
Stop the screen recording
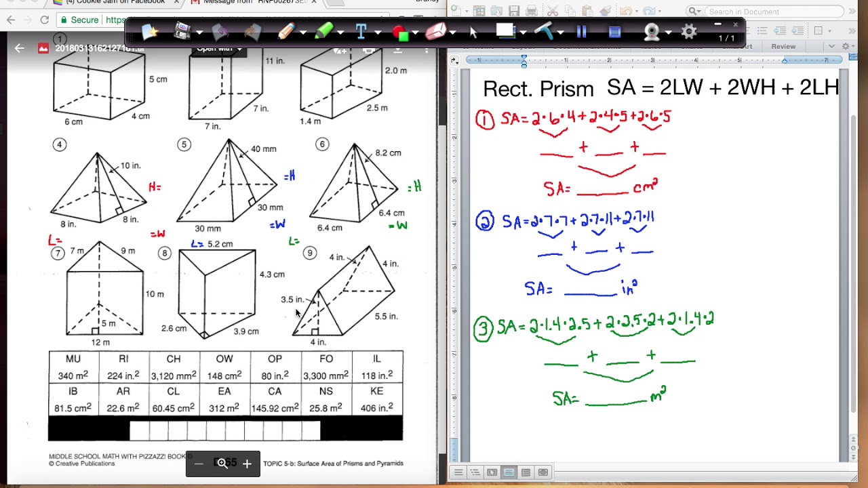pyautogui.click(x=614, y=32)
